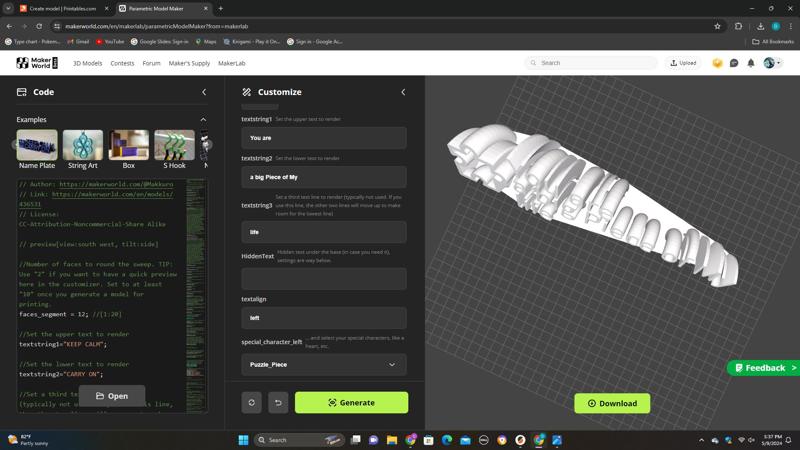Open the user profile avatar menu

click(772, 63)
